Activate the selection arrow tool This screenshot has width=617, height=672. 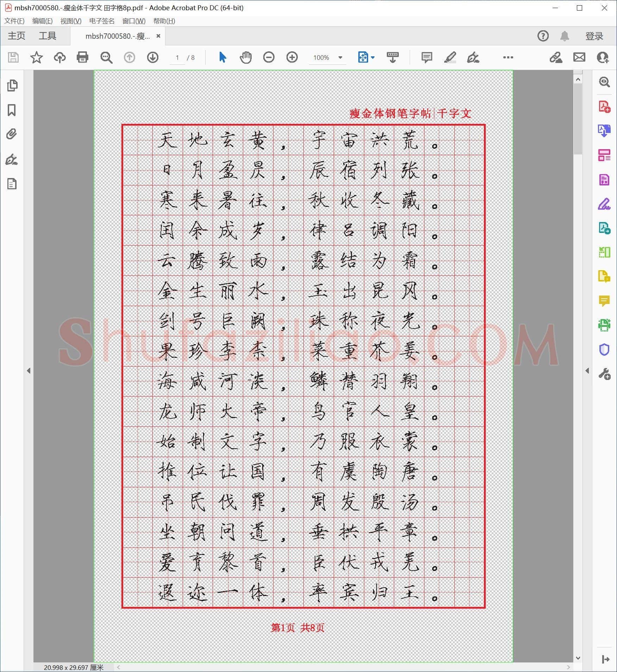click(222, 57)
